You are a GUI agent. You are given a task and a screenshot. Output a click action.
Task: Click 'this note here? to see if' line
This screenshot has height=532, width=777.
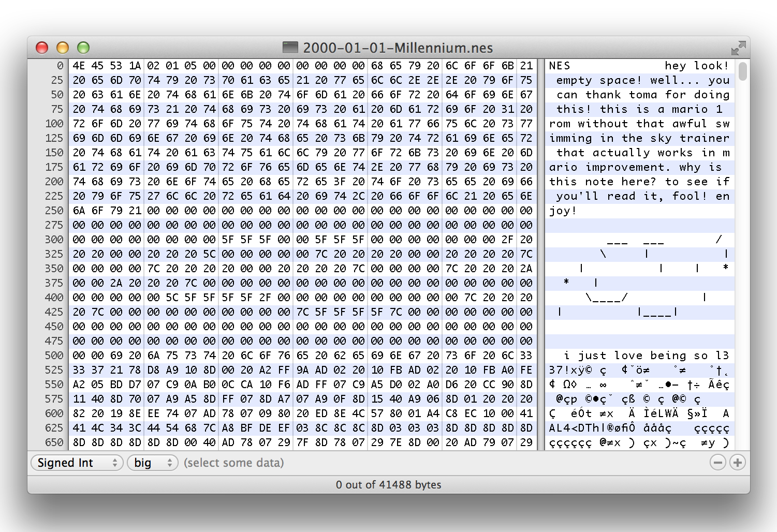point(639,182)
